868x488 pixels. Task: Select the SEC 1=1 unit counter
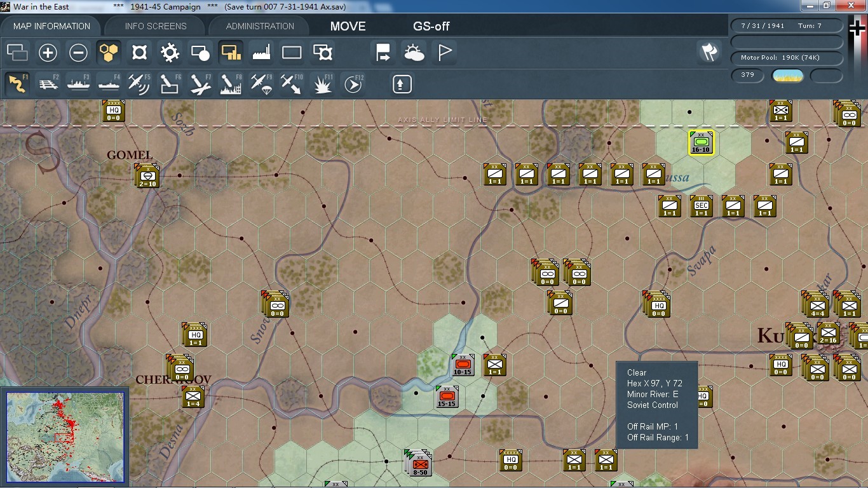[701, 206]
